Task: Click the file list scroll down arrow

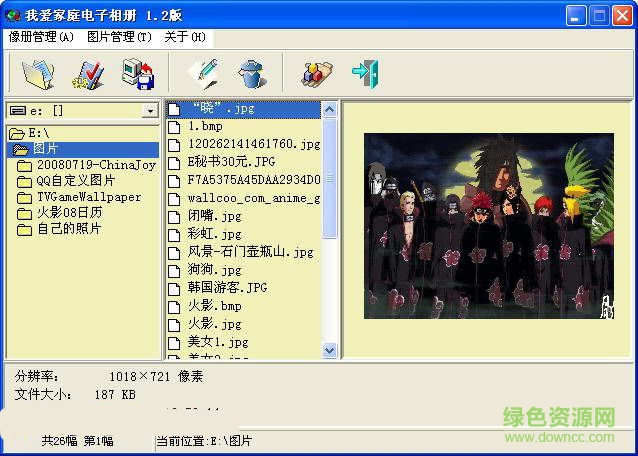Action: [x=330, y=350]
